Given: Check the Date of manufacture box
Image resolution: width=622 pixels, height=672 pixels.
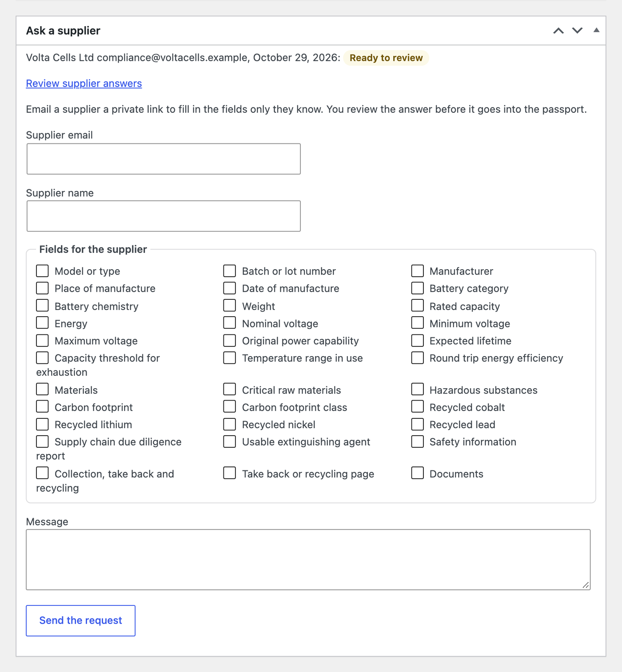Looking at the screenshot, I should tap(230, 288).
